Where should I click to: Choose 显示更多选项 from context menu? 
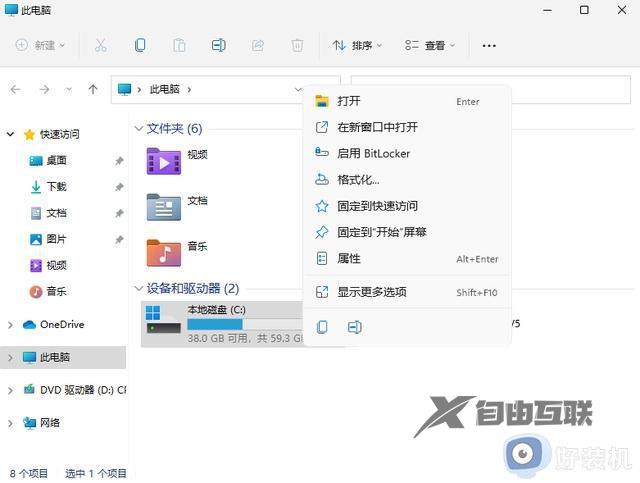407,292
